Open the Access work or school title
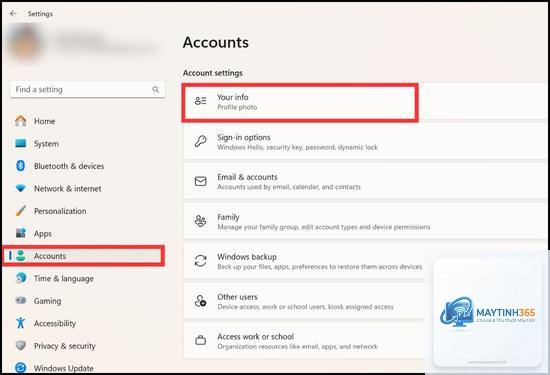Image resolution: width=550 pixels, height=375 pixels. pos(256,337)
